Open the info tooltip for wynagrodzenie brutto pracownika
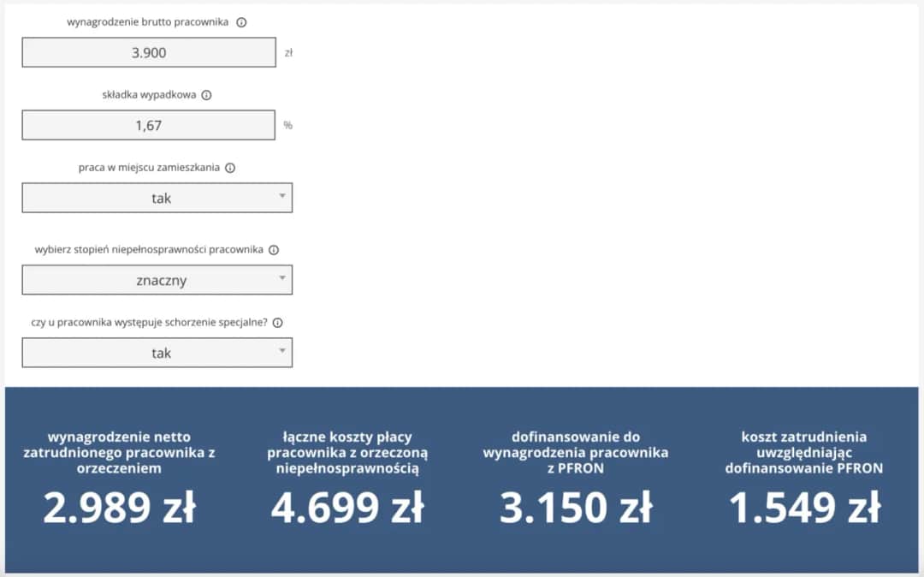The image size is (924, 577). 242,22
